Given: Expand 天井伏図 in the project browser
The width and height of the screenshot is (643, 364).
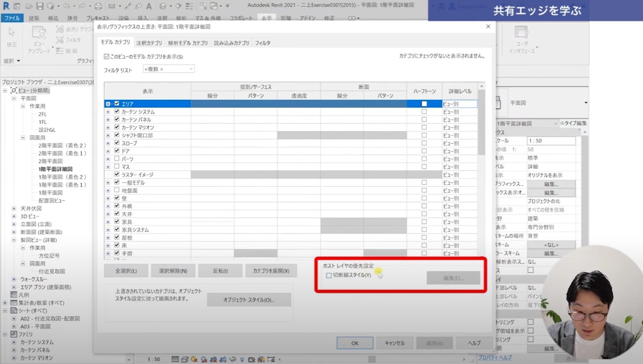Looking at the screenshot, I should pyautogui.click(x=14, y=209).
